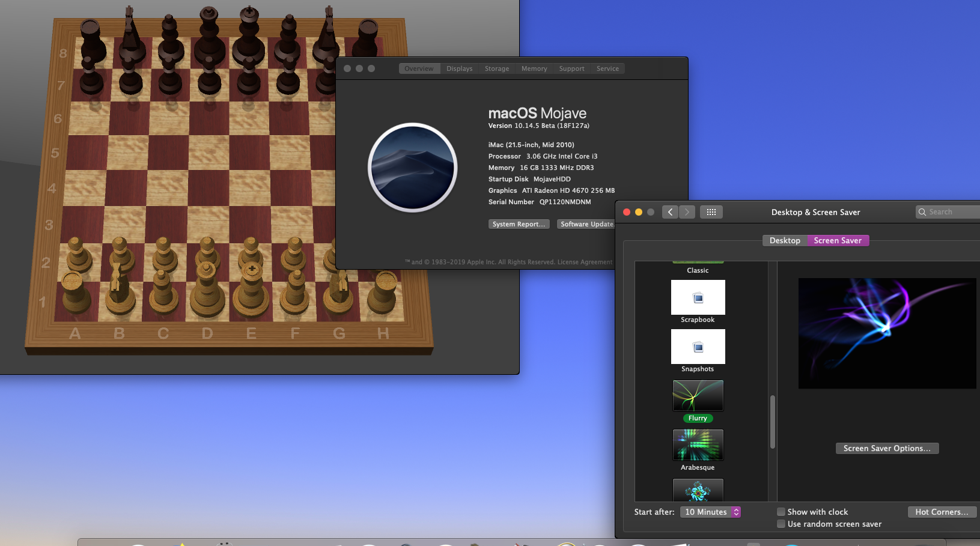The height and width of the screenshot is (546, 980).
Task: Select the Arabesque screen saver thumbnail
Action: coord(698,445)
